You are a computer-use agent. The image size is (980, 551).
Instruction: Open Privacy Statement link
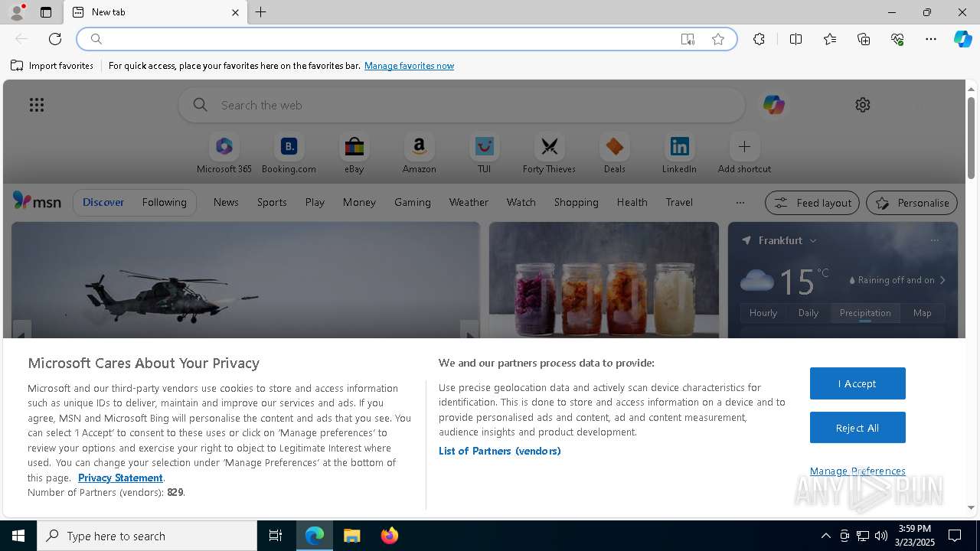point(120,478)
